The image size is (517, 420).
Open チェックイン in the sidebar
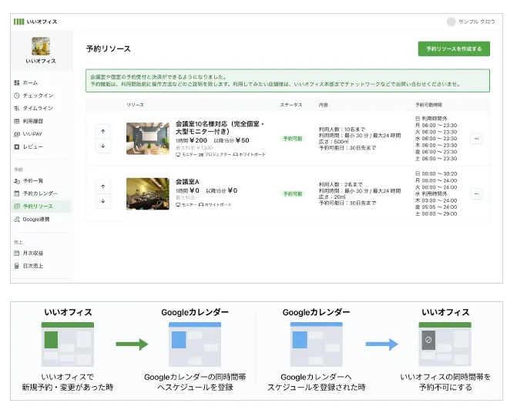coord(34,96)
